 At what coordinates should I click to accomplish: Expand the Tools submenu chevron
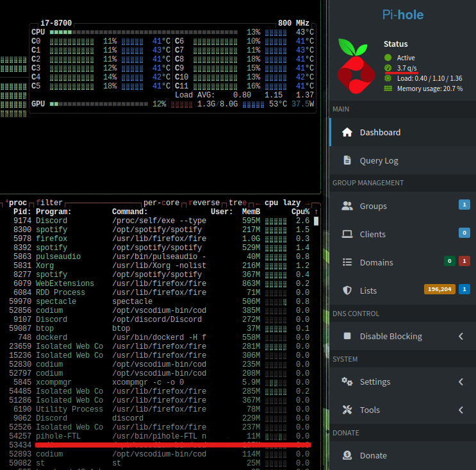click(461, 410)
